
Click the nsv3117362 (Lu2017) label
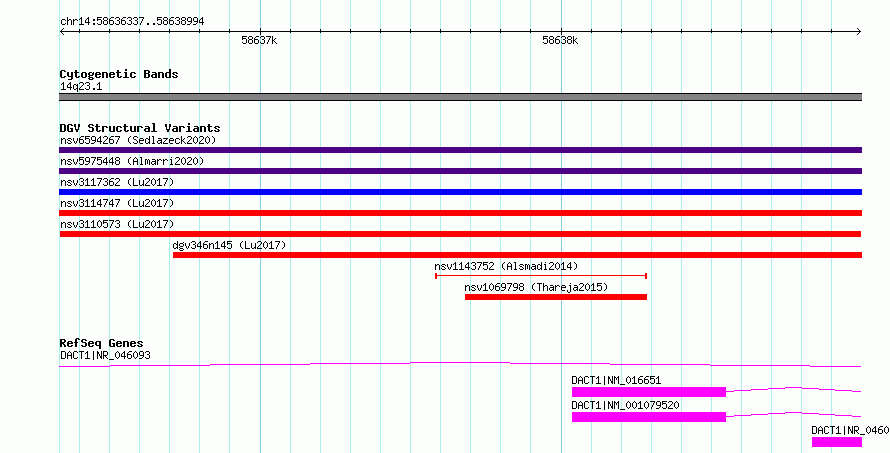click(x=117, y=182)
